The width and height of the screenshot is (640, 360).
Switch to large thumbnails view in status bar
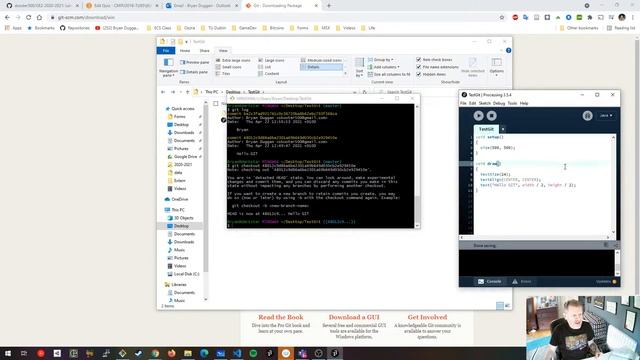click(507, 305)
